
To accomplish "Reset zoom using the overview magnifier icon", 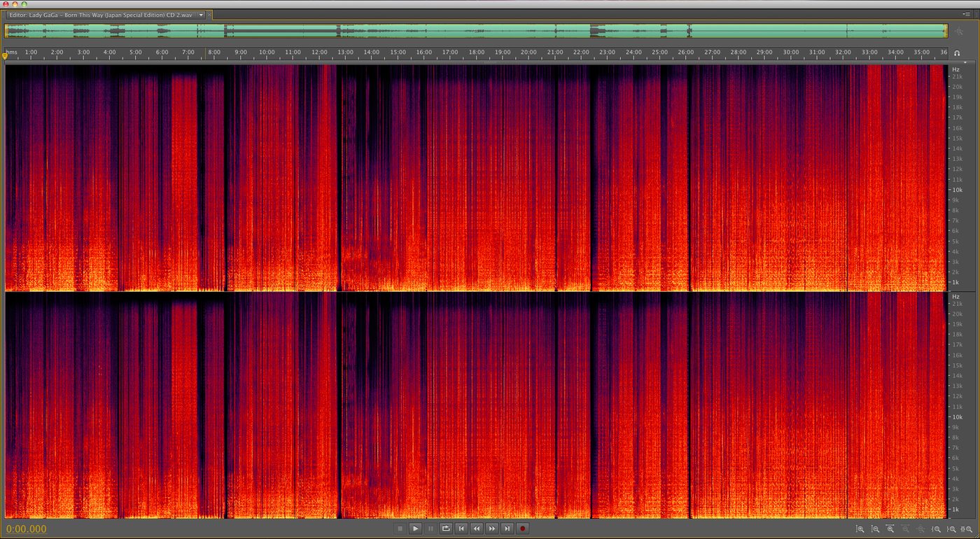I will (x=959, y=31).
